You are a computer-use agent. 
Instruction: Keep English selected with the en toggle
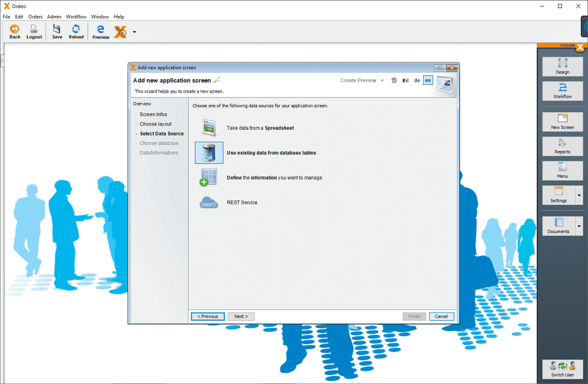(427, 80)
